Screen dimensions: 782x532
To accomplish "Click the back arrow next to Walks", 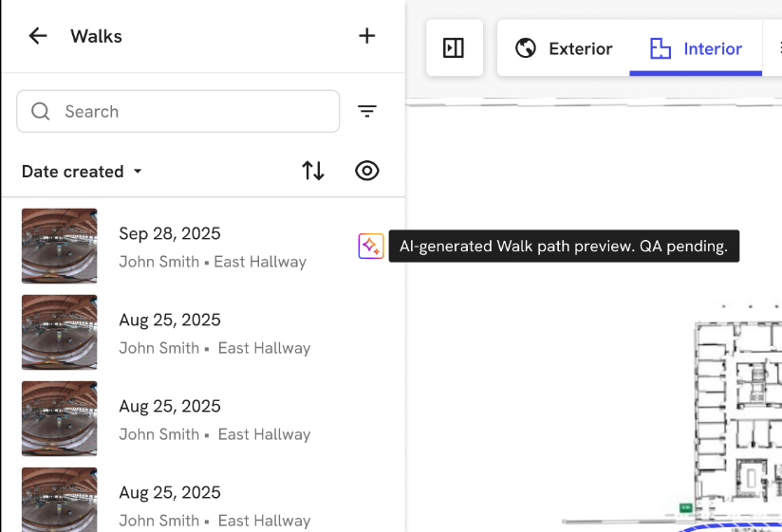I will pyautogui.click(x=38, y=36).
